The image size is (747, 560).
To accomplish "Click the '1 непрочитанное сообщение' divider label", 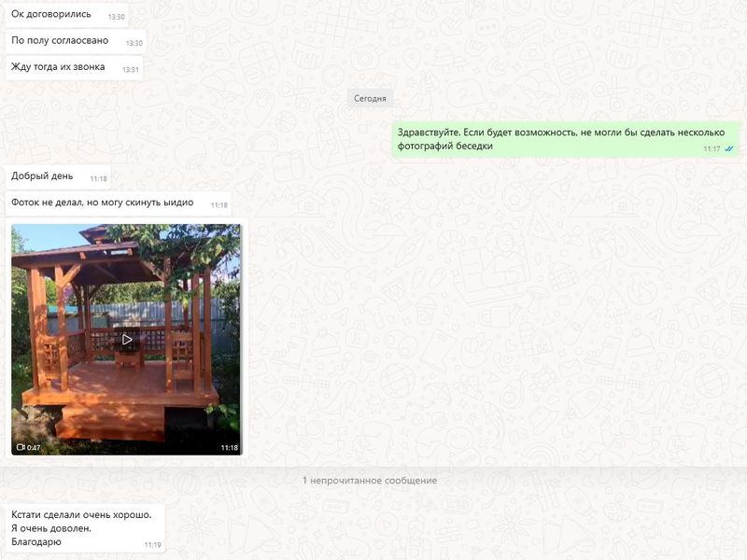I will pos(370,481).
